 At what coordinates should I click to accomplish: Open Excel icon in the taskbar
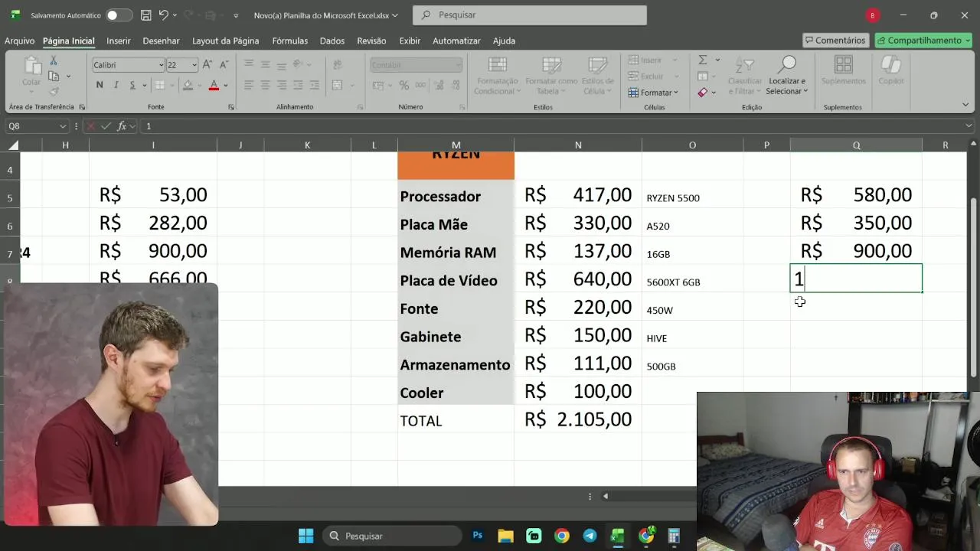click(x=617, y=536)
